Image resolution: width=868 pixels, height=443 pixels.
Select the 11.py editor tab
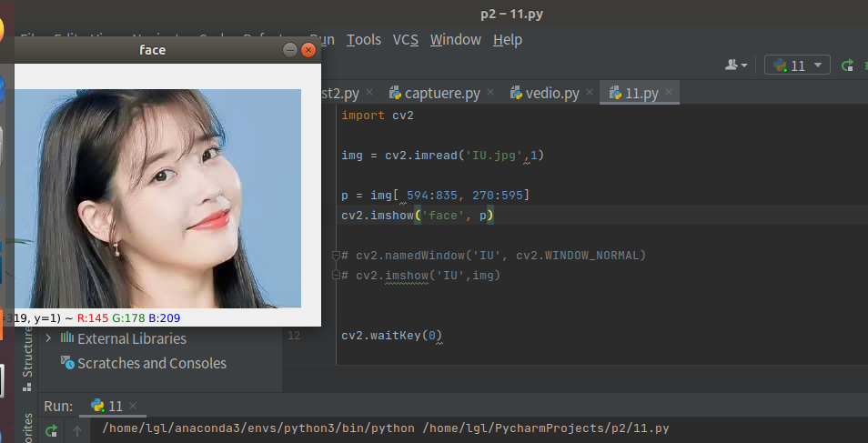(x=640, y=93)
